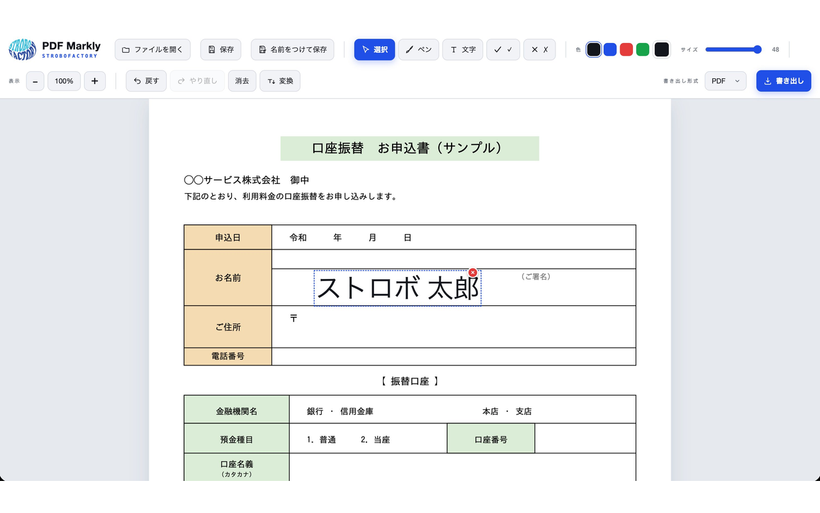Click the 預金種目 label cell

[x=236, y=439]
